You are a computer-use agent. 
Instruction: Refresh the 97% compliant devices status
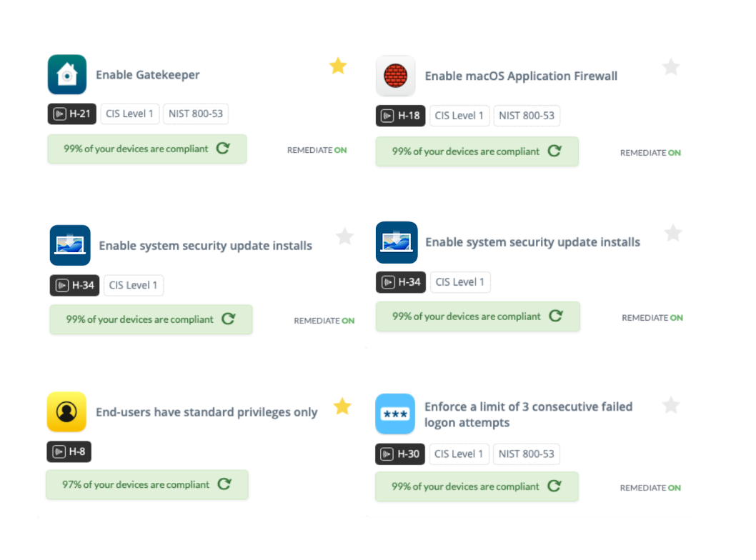[x=224, y=484]
